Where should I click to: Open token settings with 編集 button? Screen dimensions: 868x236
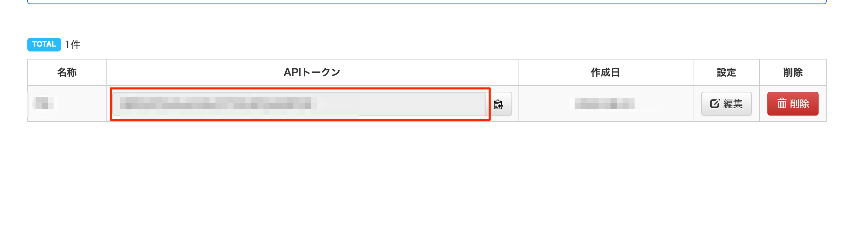coord(726,104)
